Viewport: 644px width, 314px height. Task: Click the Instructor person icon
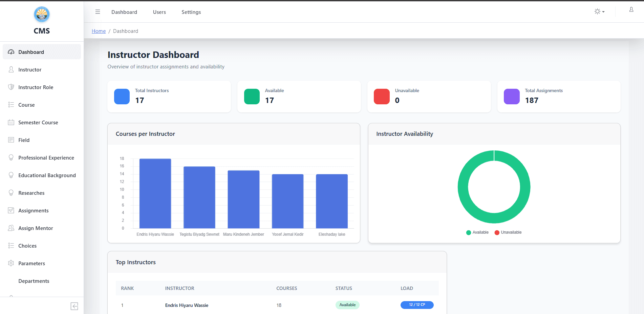coord(11,69)
